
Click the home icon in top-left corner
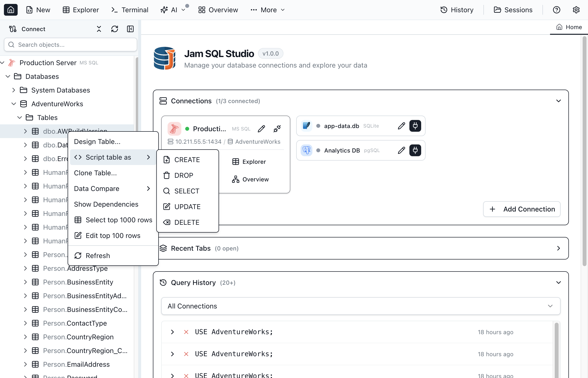[11, 10]
